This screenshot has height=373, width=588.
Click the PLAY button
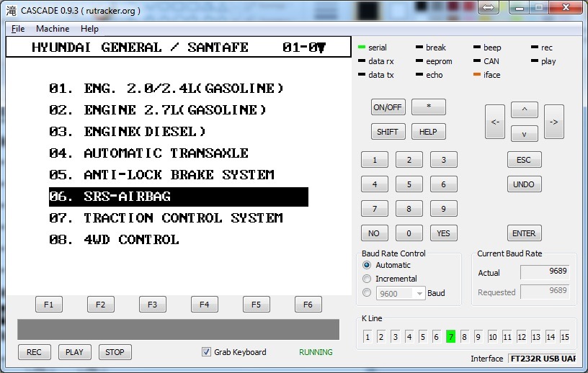point(74,352)
